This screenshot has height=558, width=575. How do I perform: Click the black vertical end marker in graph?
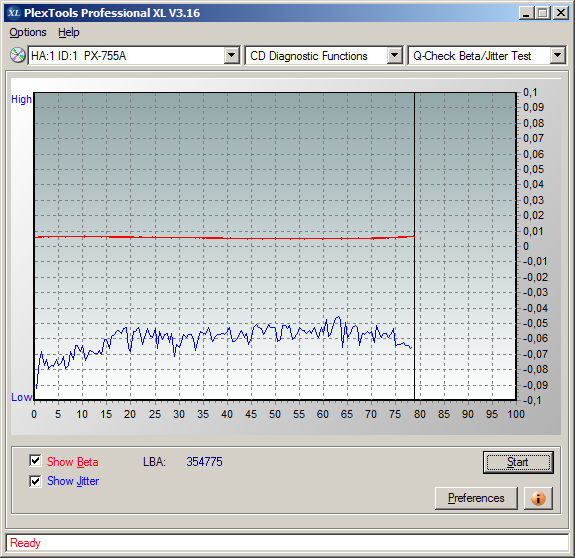[414, 246]
